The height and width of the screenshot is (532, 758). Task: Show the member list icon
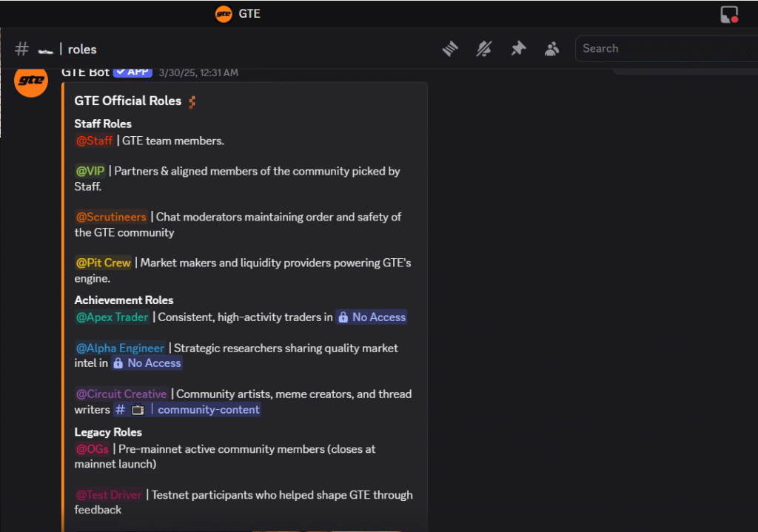(x=551, y=49)
